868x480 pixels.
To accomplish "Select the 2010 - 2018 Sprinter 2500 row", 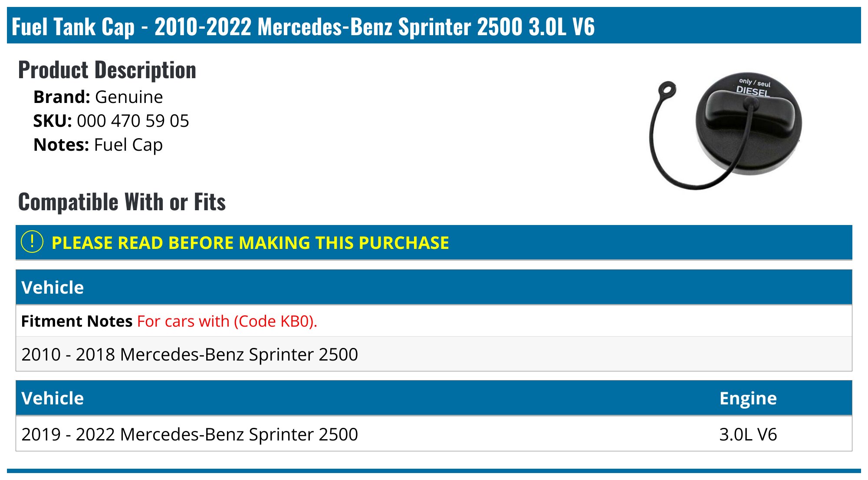I will click(190, 354).
